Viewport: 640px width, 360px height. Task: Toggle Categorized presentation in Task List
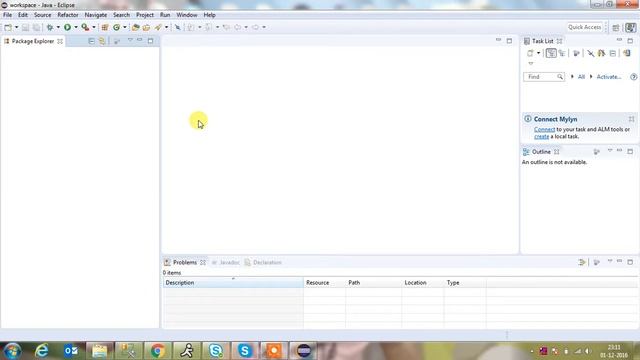551,53
